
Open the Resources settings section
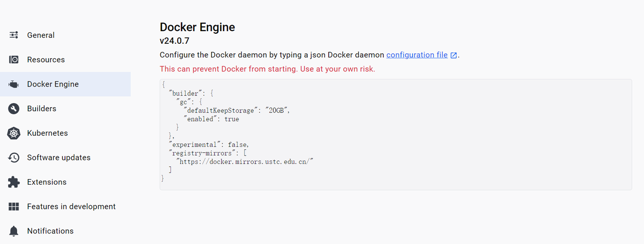pos(65,59)
